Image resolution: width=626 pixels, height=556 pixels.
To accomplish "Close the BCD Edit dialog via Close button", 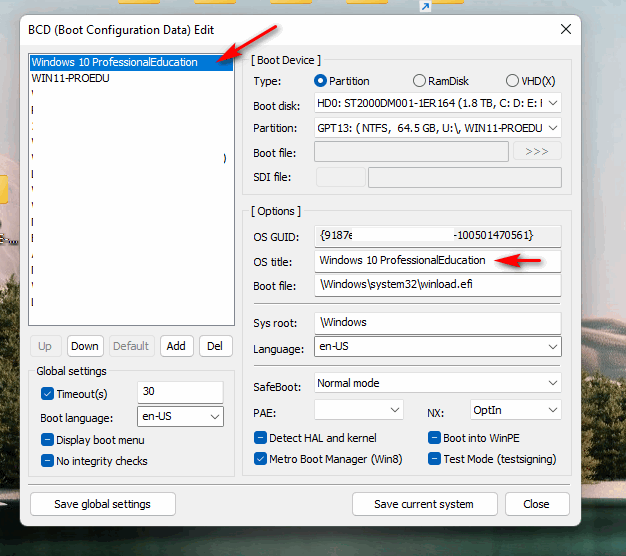I will 537,504.
